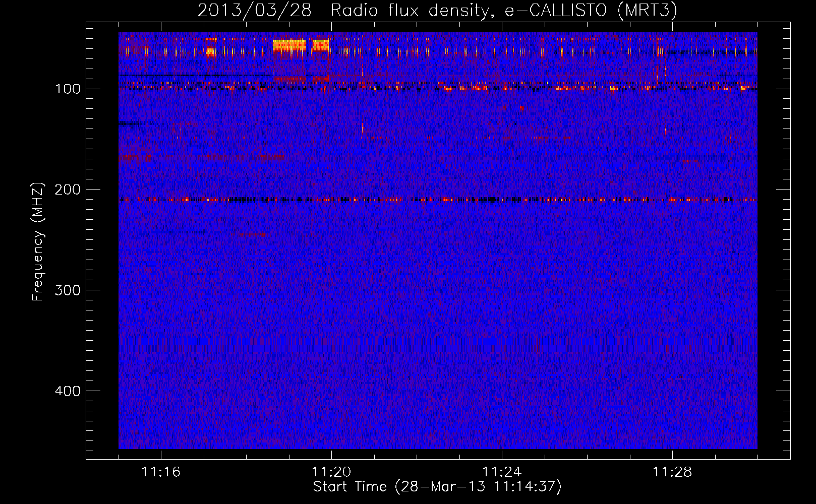Click the 11:24 time tick label
816x504 pixels.
pyautogui.click(x=502, y=472)
